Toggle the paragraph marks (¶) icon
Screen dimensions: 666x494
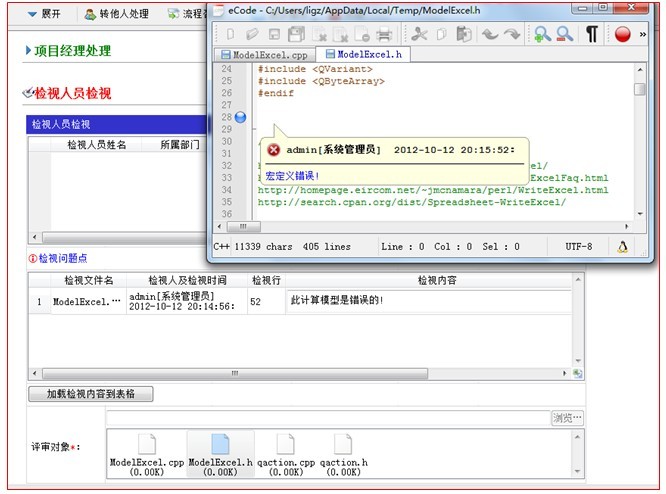[592, 35]
